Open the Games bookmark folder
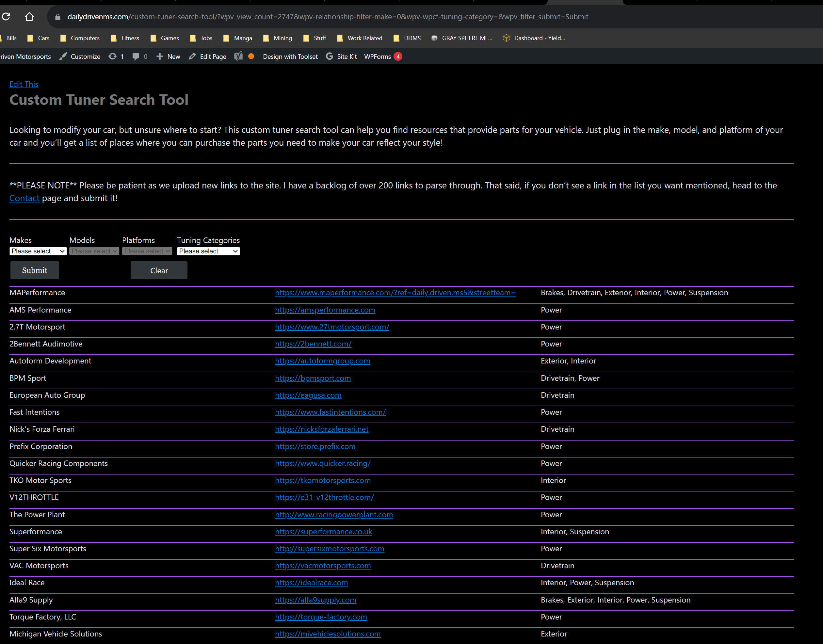Viewport: 823px width, 644px height. tap(165, 38)
